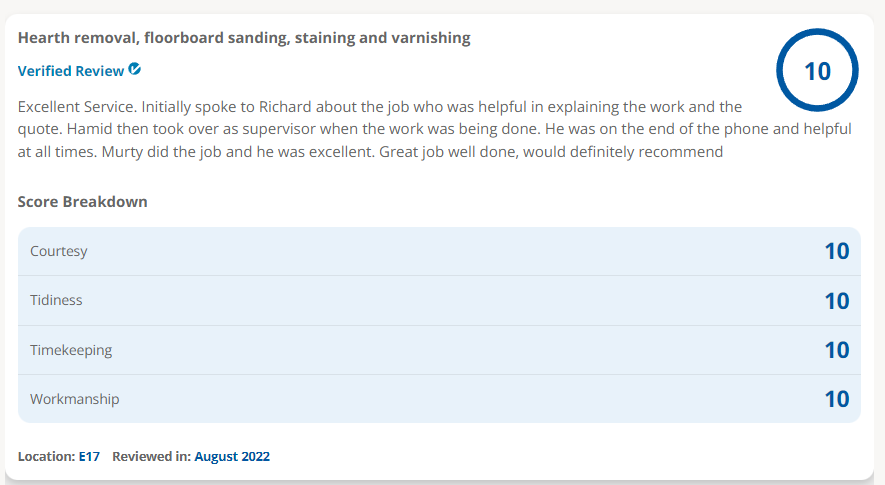885x485 pixels.
Task: Select the Tidiness score row
Action: click(439, 300)
